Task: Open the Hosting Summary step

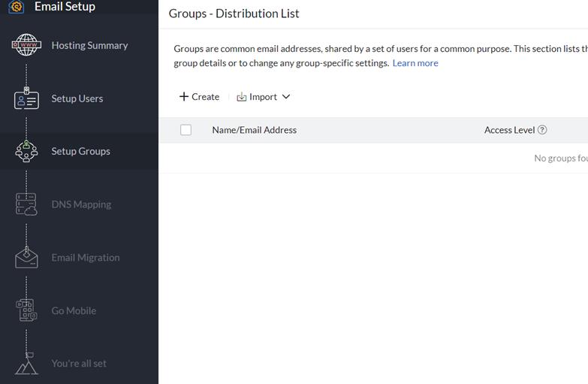Action: point(89,45)
